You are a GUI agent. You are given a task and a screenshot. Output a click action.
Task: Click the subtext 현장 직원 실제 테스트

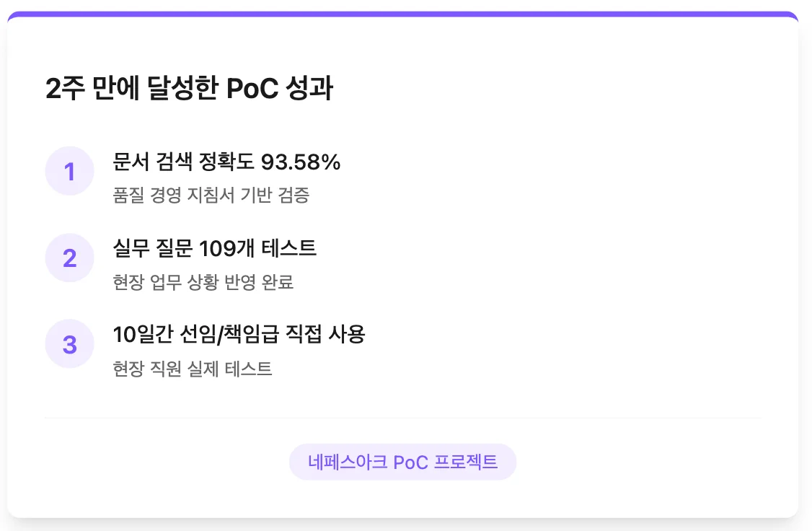click(x=193, y=369)
